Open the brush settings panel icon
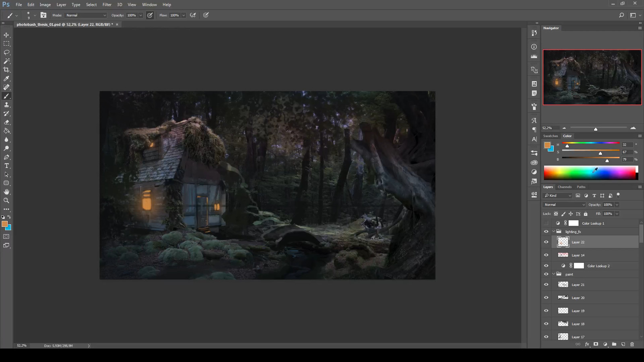644x362 pixels. pos(43,15)
